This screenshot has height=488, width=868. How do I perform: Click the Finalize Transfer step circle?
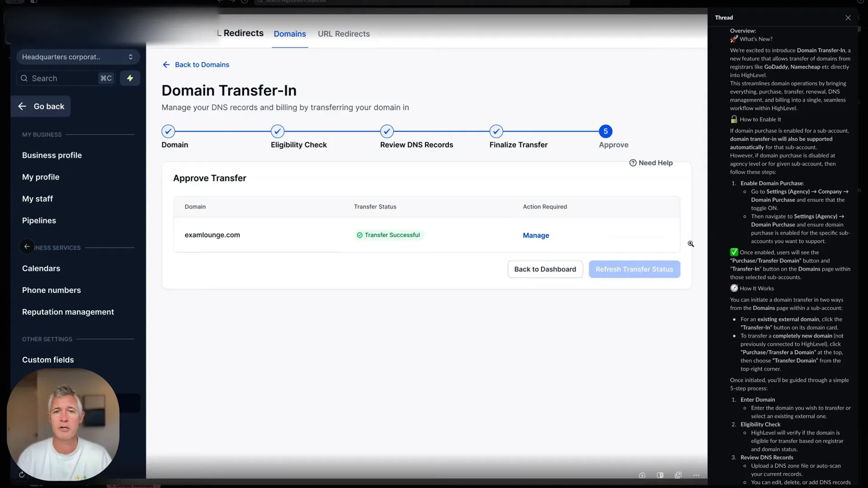[496, 131]
